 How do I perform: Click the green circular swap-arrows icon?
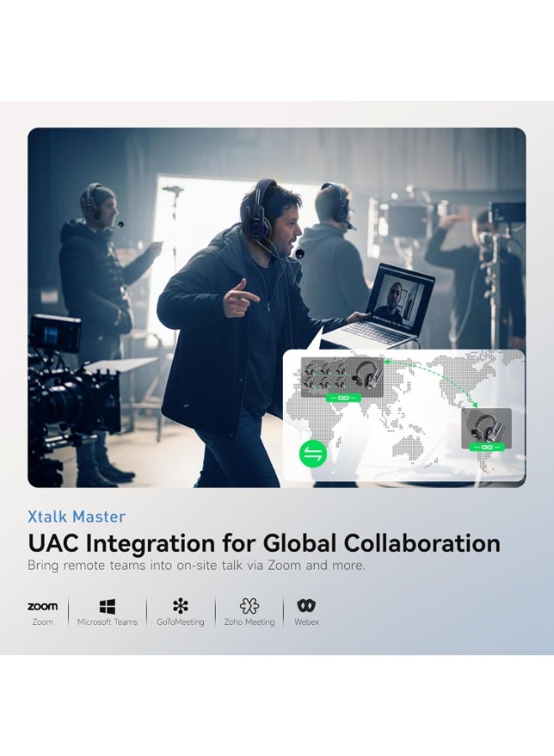tap(312, 454)
